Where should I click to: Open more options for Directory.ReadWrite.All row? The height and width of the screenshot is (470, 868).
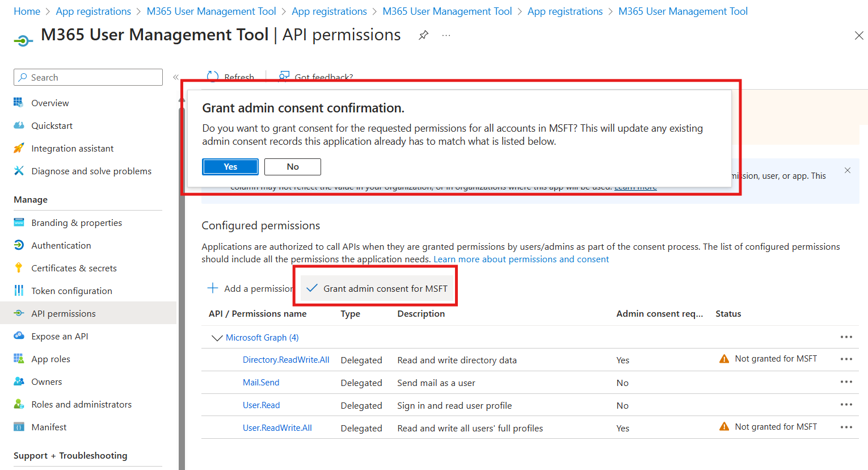pyautogui.click(x=846, y=359)
